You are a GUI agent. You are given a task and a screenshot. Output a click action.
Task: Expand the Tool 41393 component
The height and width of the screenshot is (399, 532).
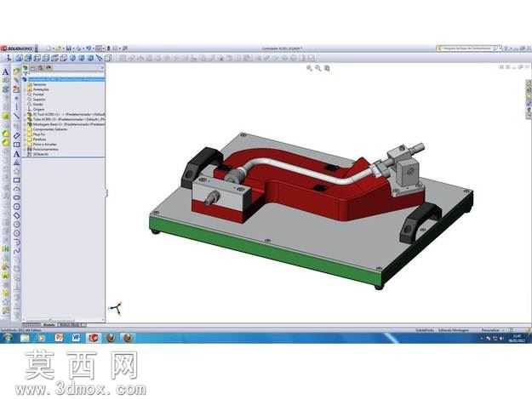click(x=25, y=114)
